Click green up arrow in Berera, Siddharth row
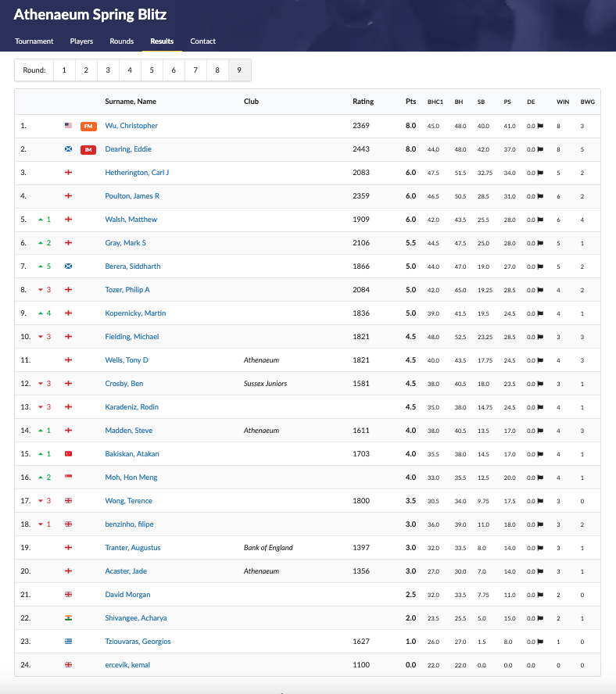The width and height of the screenshot is (616, 694). (41, 267)
